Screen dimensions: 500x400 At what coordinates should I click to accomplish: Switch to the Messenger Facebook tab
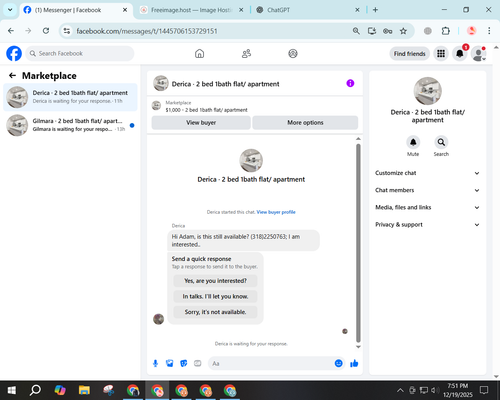[75, 10]
